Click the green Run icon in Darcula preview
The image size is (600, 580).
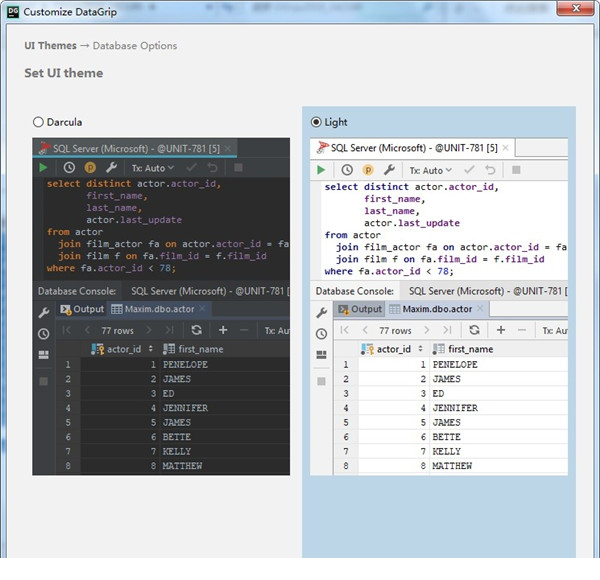coord(43,168)
